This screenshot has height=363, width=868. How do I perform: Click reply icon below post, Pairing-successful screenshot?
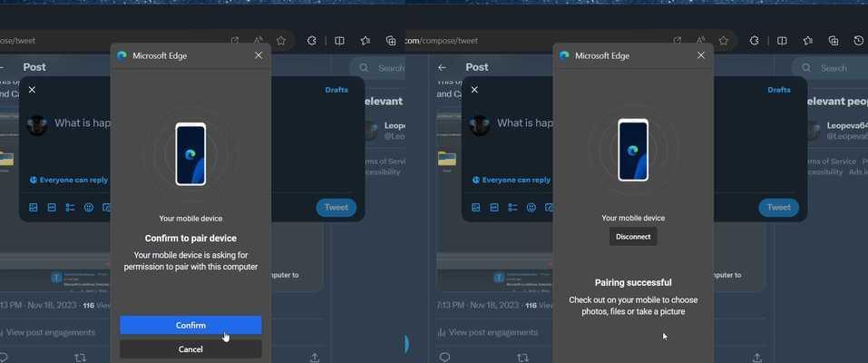tap(444, 358)
